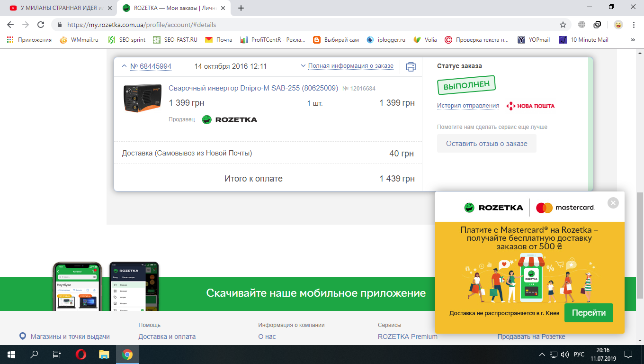
Task: Click welding inverter product thumbnail
Action: 142,99
